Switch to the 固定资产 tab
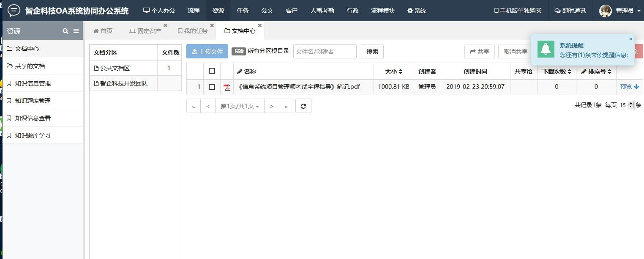644x259 pixels. coord(145,31)
